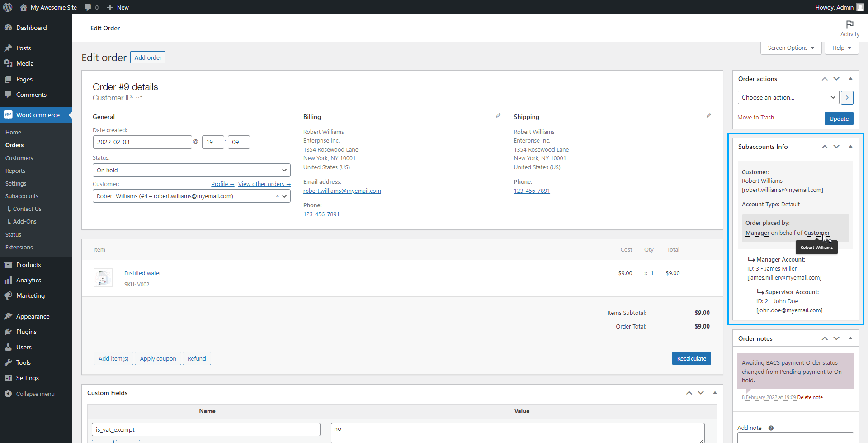Open the Add-Ons submenu item

coord(24,221)
